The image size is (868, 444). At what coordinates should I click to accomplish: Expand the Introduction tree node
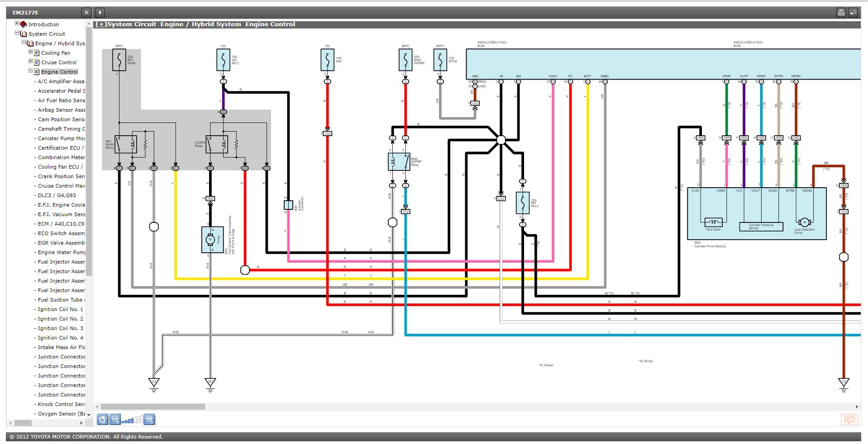[17, 24]
